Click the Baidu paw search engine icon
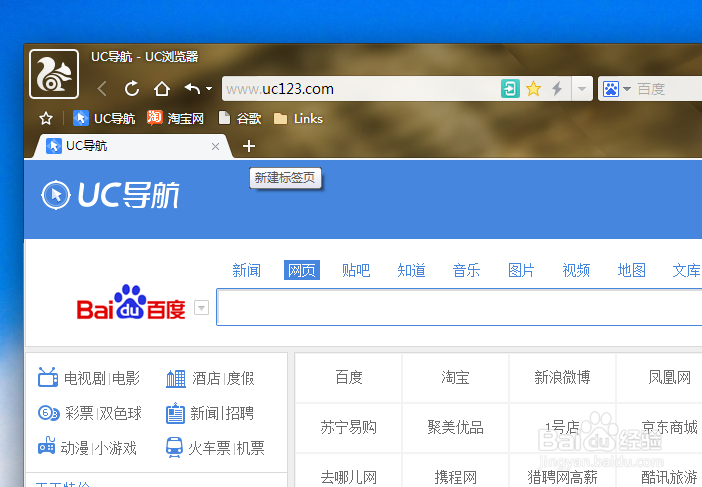Screen dimensions: 702x487 click(611, 89)
